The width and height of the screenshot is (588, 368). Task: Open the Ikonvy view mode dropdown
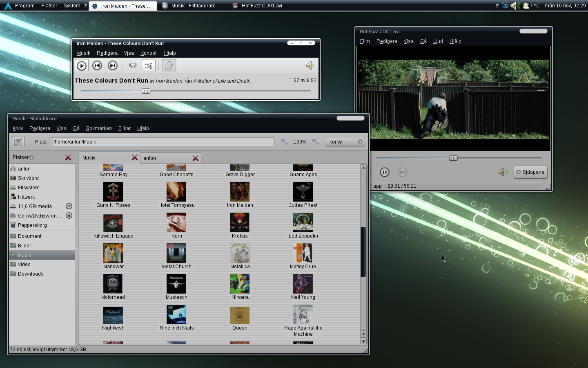tap(345, 142)
